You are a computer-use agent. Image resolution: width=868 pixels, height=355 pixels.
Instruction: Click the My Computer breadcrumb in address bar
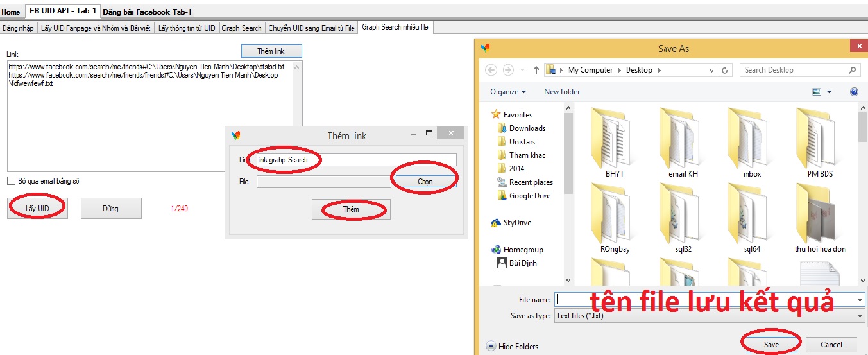tap(590, 70)
